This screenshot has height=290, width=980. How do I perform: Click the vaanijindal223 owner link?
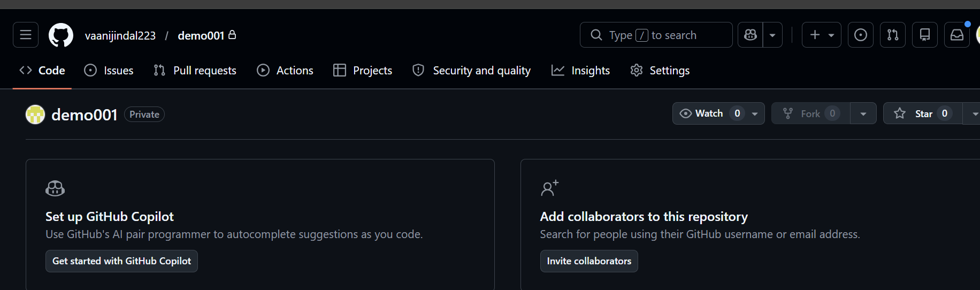(120, 36)
